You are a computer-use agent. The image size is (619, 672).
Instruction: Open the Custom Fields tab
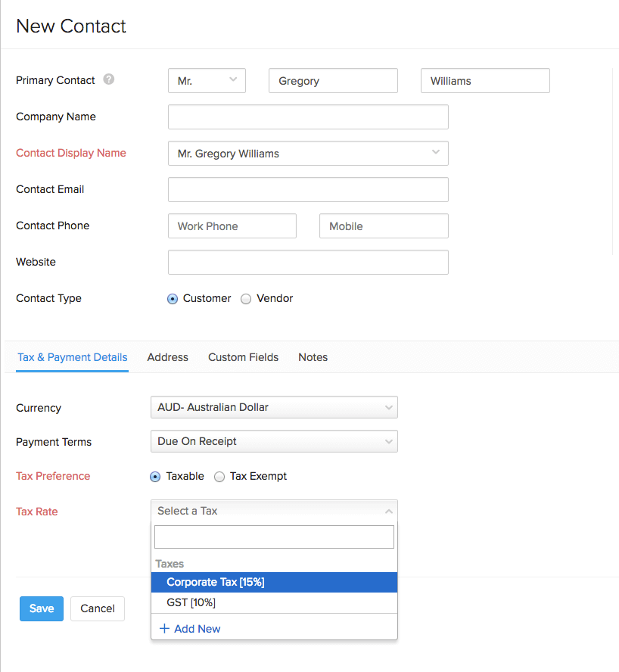click(243, 356)
